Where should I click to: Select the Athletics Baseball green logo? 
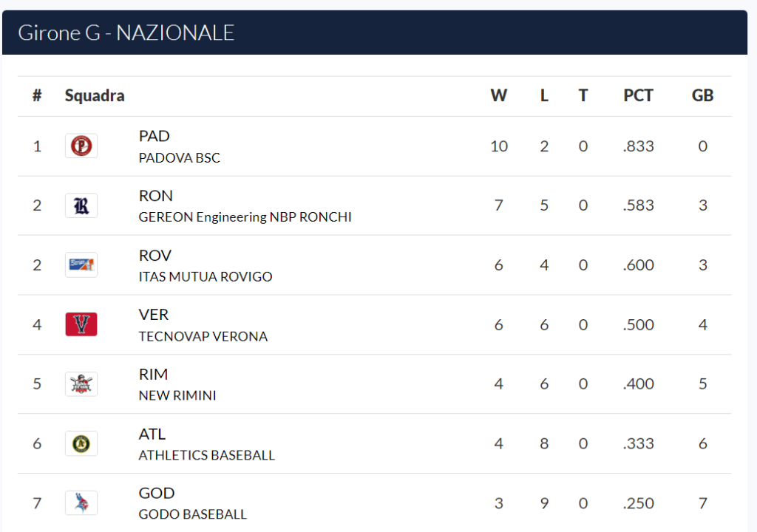pyautogui.click(x=81, y=443)
